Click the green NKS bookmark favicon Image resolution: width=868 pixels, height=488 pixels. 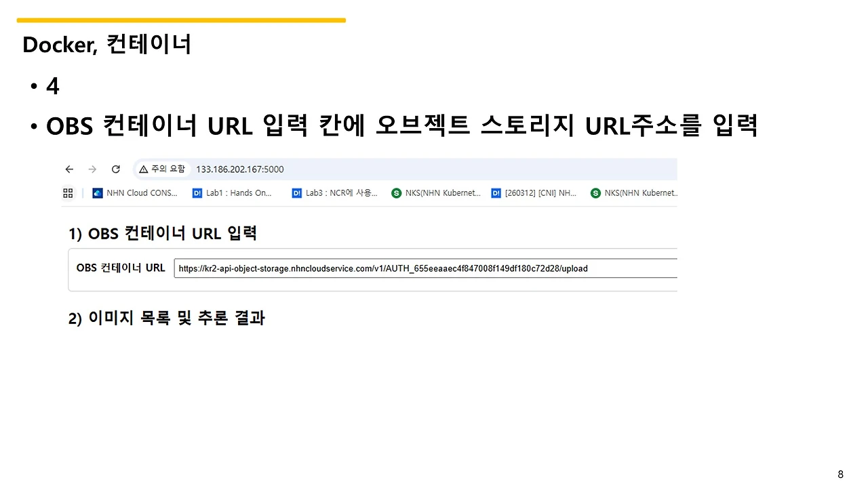coord(396,192)
